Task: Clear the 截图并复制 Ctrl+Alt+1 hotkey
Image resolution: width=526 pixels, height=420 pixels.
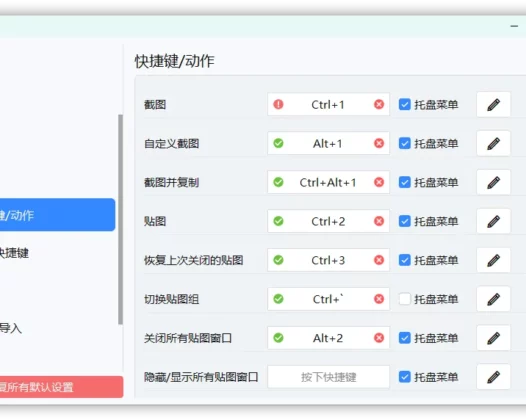Action: [x=379, y=182]
